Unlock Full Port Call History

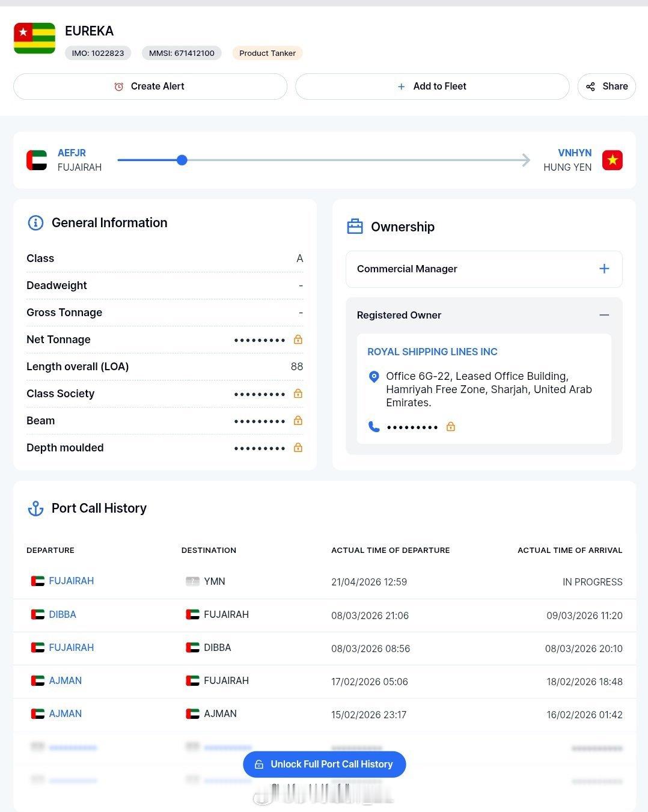click(x=325, y=765)
